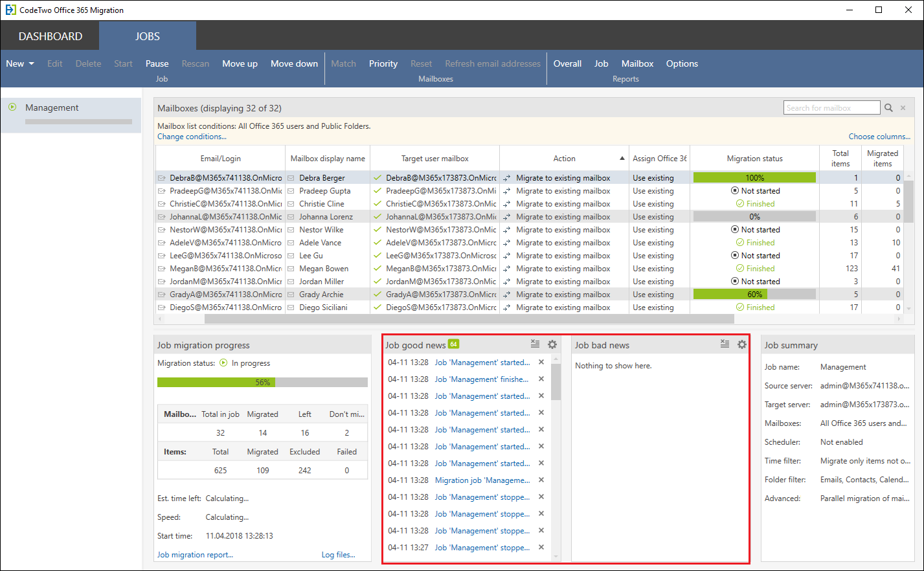This screenshot has height=571, width=924.
Task: Click the Choose columns link
Action: point(879,137)
